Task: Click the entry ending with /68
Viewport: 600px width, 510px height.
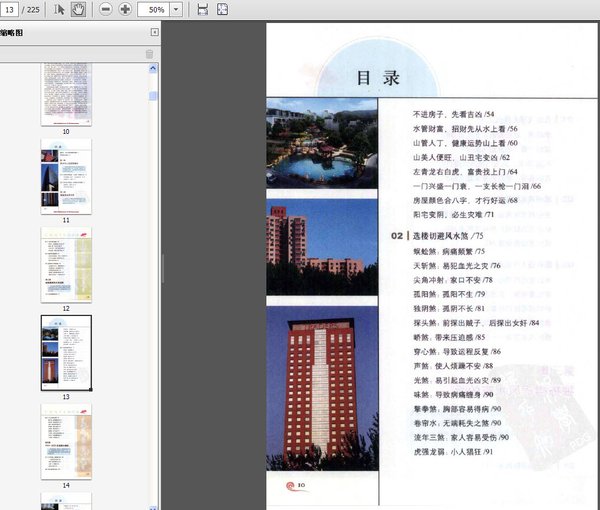Action: tap(465, 200)
